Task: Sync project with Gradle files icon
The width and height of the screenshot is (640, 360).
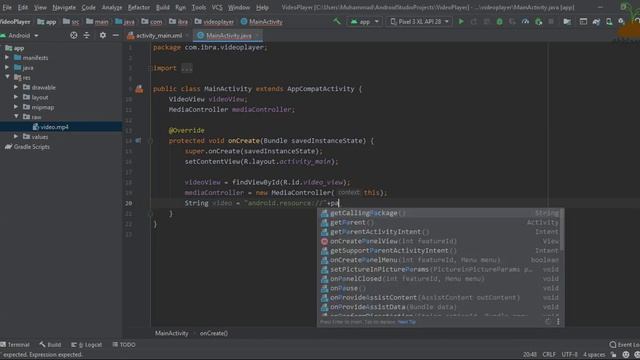Action: (596, 22)
